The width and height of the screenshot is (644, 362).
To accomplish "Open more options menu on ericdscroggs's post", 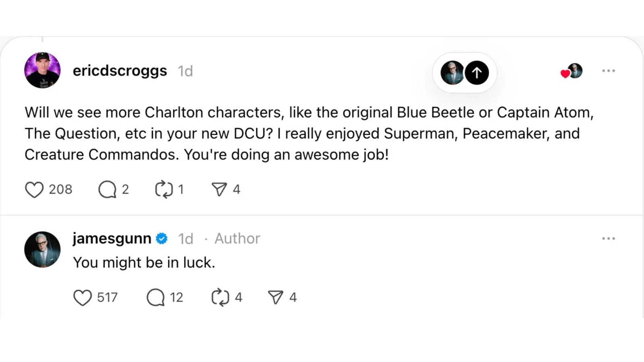I will pos(608,71).
